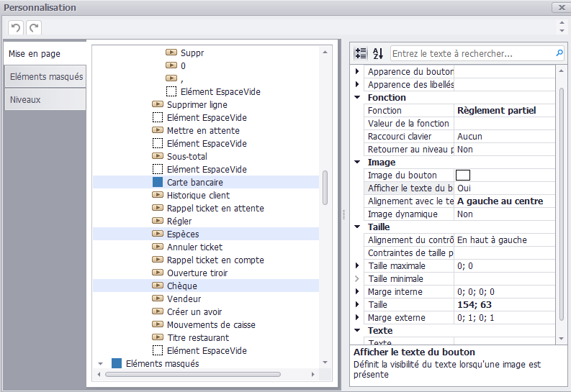The height and width of the screenshot is (392, 571).
Task: Click the button icon beside Chèque
Action: (x=157, y=286)
